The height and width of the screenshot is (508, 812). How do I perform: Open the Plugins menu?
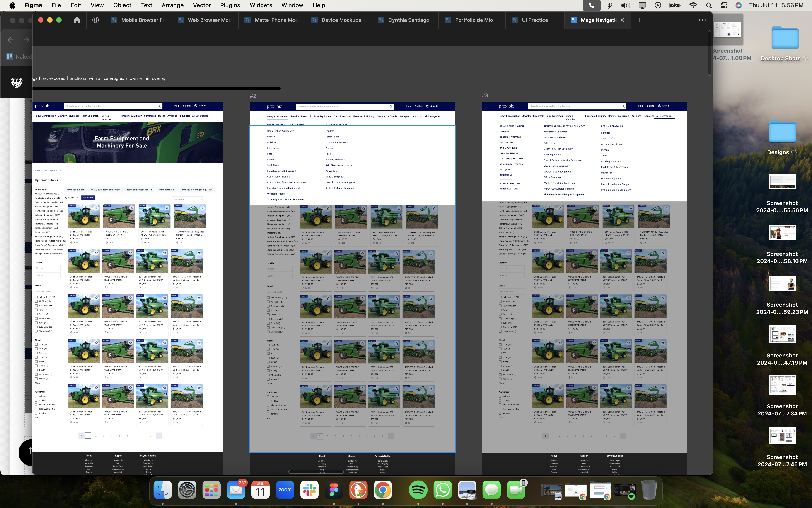pyautogui.click(x=230, y=5)
